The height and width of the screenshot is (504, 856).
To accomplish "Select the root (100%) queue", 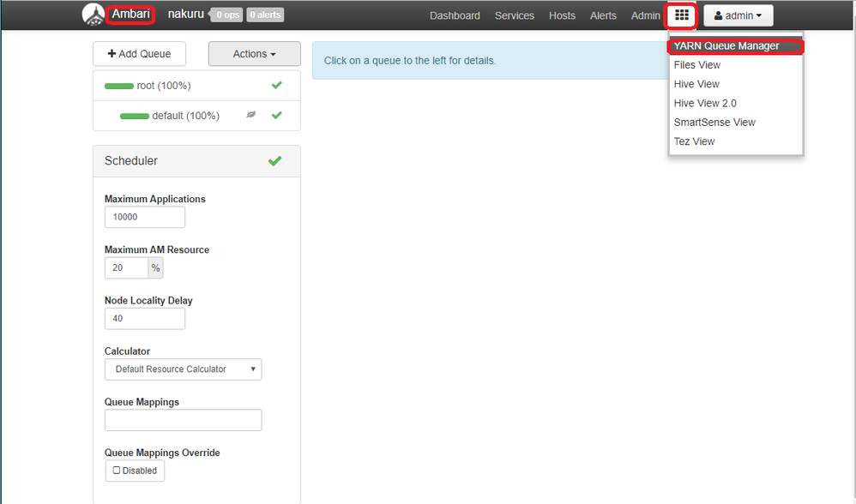I will click(196, 86).
